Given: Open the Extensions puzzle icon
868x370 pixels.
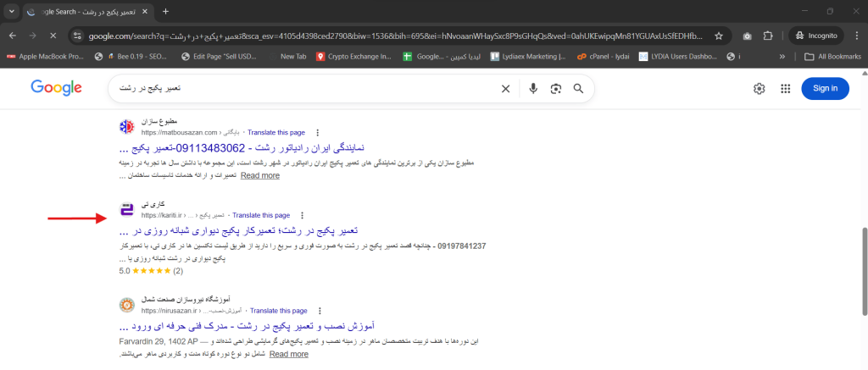Looking at the screenshot, I should 767,36.
